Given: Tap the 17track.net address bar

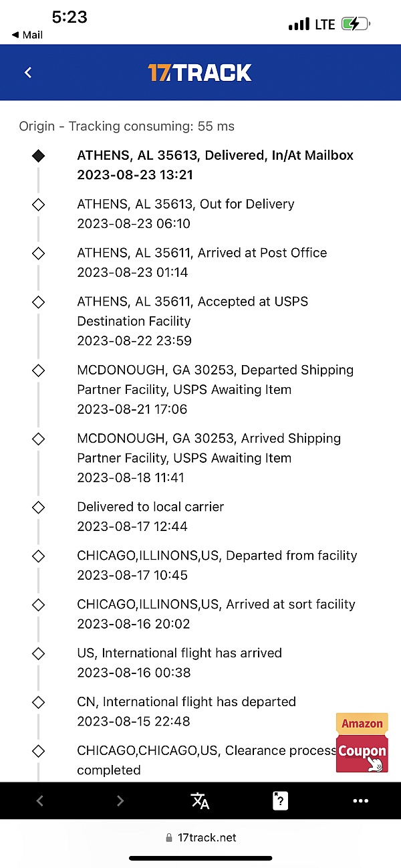Looking at the screenshot, I should [200, 837].
